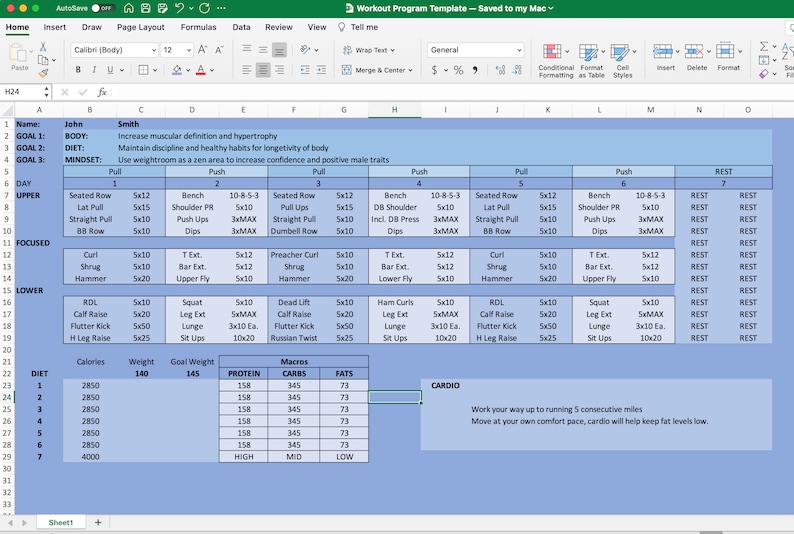The width and height of the screenshot is (794, 534).
Task: Switch to Page Layout tab
Action: click(140, 27)
